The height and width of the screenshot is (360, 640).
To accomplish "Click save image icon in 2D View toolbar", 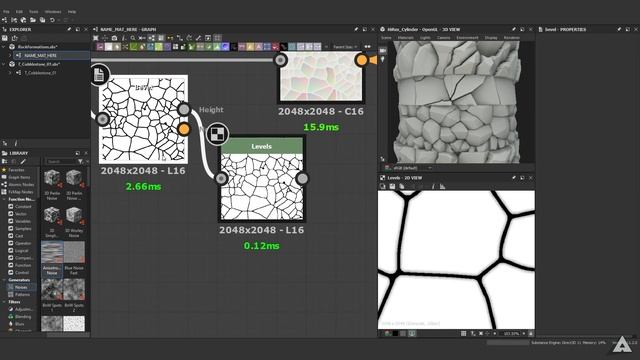I will tap(392, 187).
